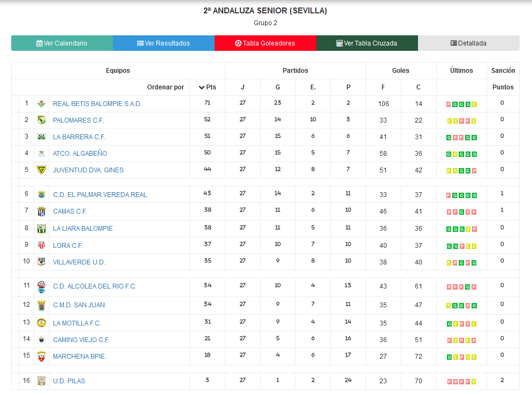Sort by the C goals column header
This screenshot has height=394, width=532.
pos(419,87)
